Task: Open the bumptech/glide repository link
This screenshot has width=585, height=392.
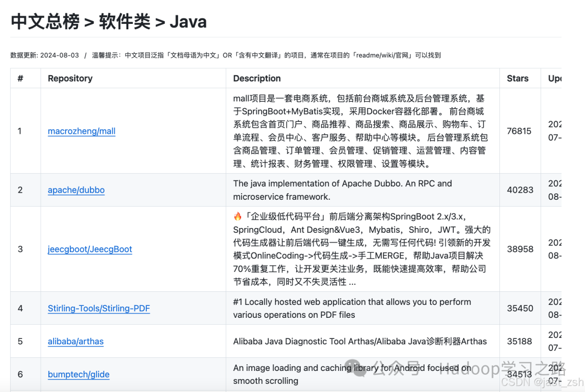Action: click(x=79, y=374)
